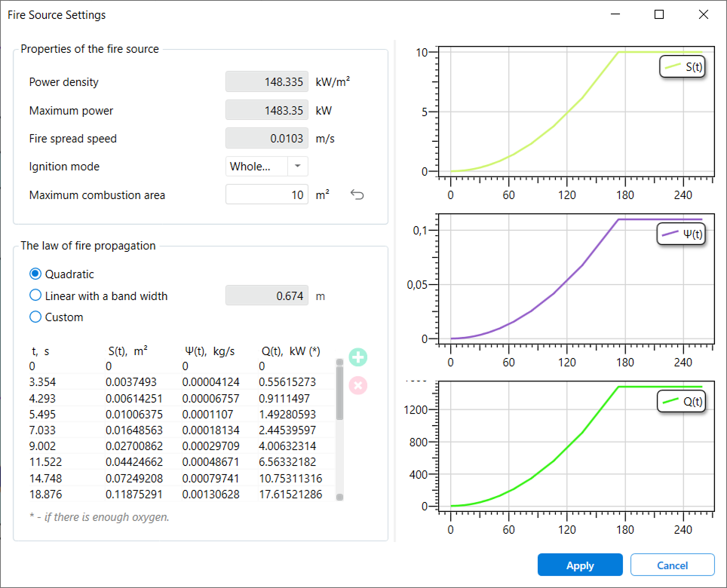Click the Ψ(t) chart legend
This screenshot has height=588, width=727.
(x=683, y=234)
